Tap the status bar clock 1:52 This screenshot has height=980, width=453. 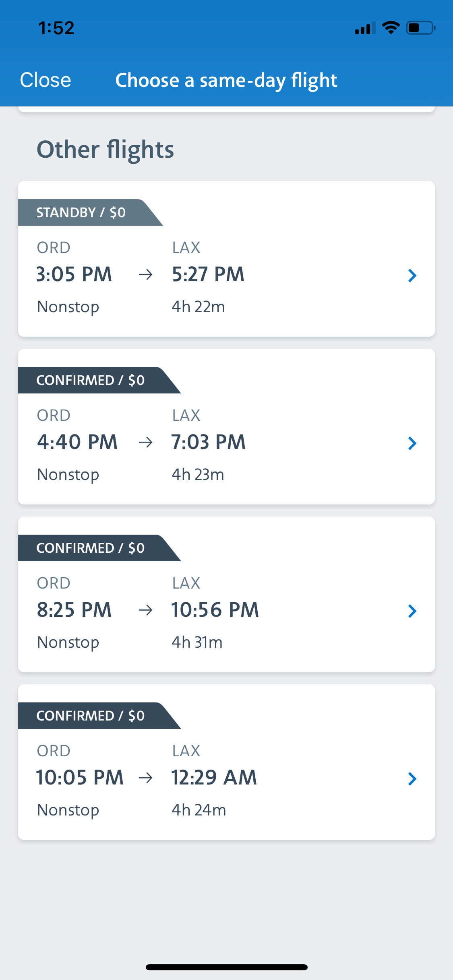56,28
